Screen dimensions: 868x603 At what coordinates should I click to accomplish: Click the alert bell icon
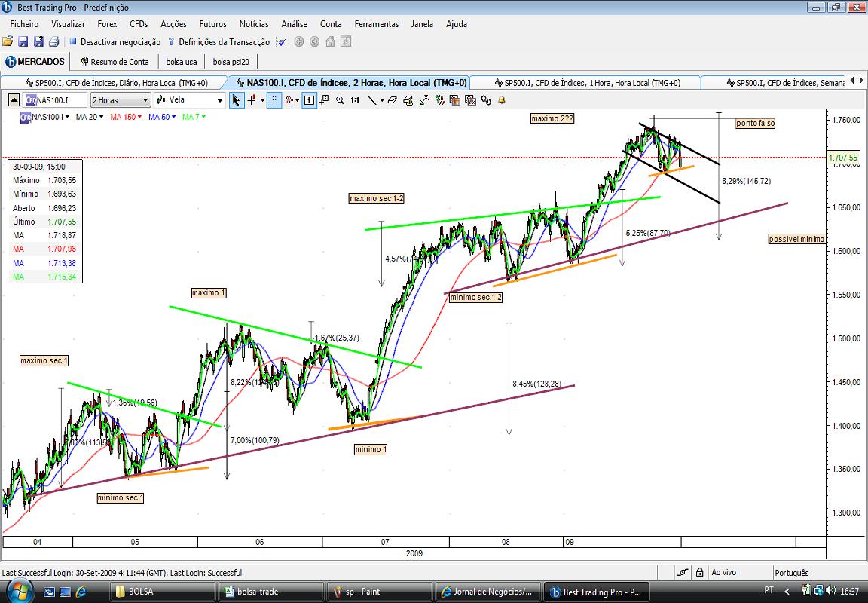pos(502,100)
